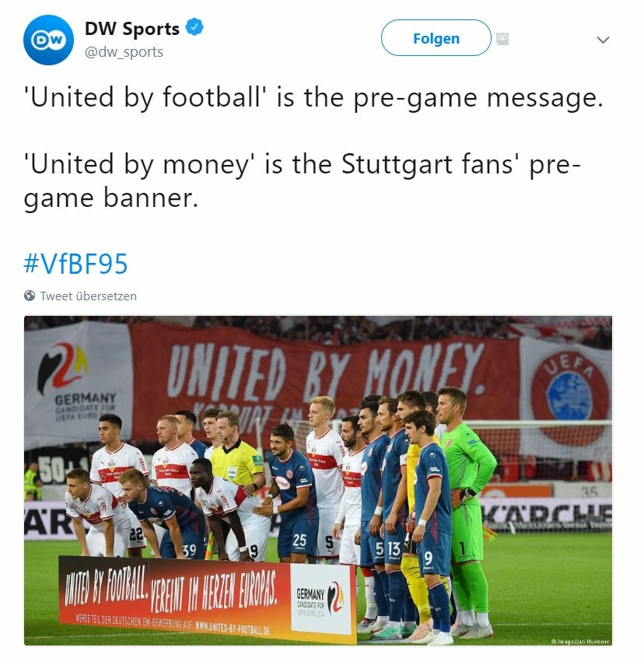Expand the tweet options chevron menu
644x658 pixels.
603,40
